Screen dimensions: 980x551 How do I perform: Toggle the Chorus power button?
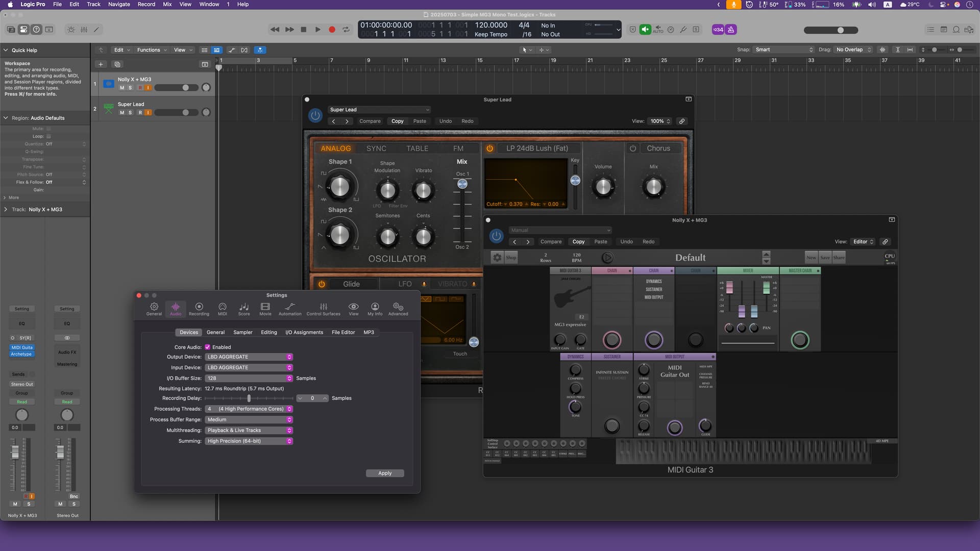633,148
